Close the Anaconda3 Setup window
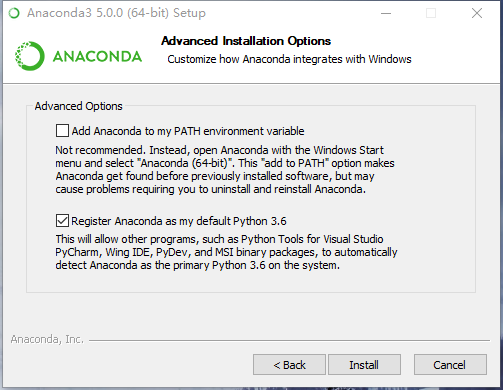 [477, 13]
